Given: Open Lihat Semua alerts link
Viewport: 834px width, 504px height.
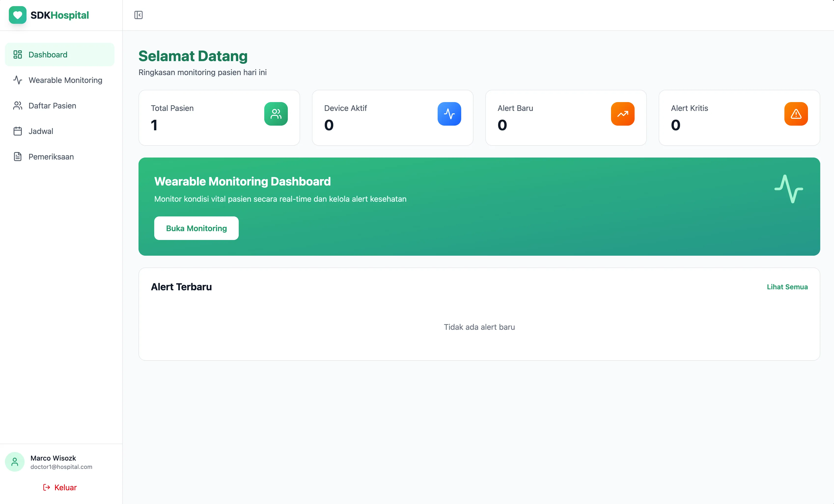Looking at the screenshot, I should [787, 287].
